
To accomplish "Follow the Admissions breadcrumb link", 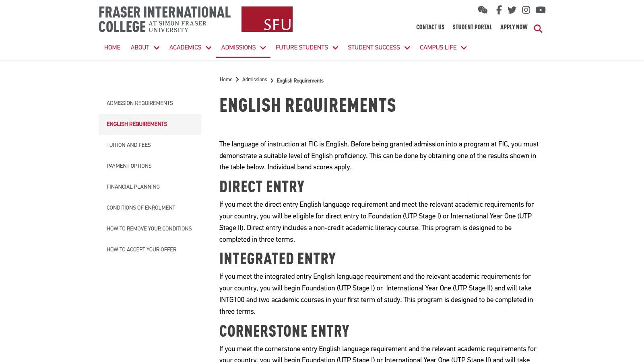I will [x=254, y=80].
